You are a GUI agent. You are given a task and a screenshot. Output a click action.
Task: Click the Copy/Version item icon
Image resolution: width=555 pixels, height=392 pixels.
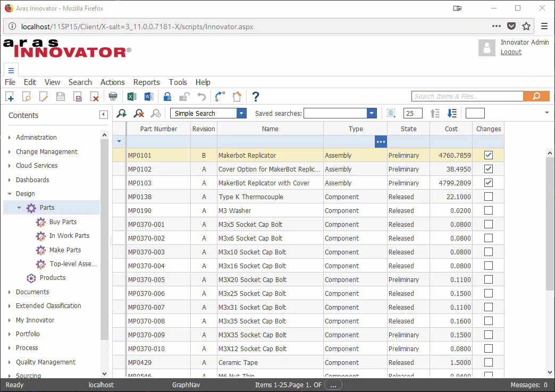click(x=237, y=96)
